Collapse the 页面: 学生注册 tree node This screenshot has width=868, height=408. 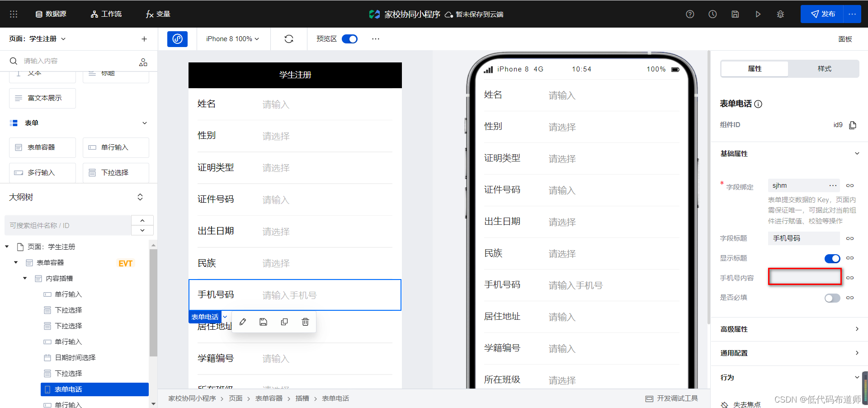click(7, 247)
